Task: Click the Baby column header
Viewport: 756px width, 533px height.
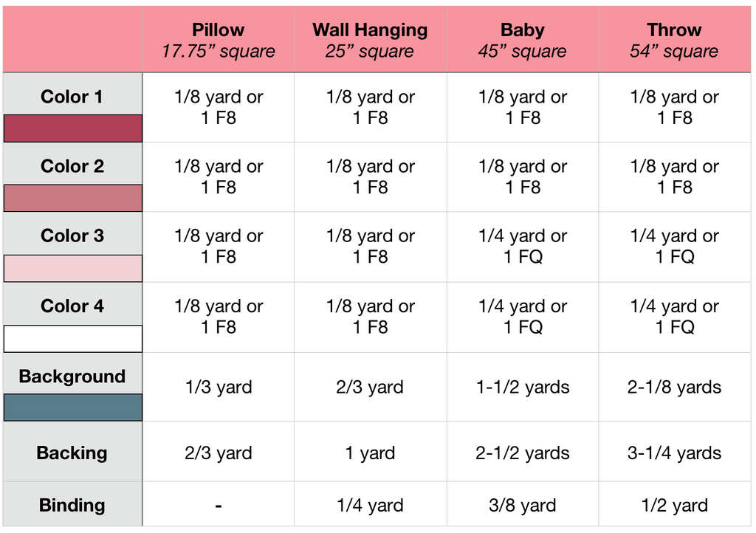Action: [x=522, y=41]
